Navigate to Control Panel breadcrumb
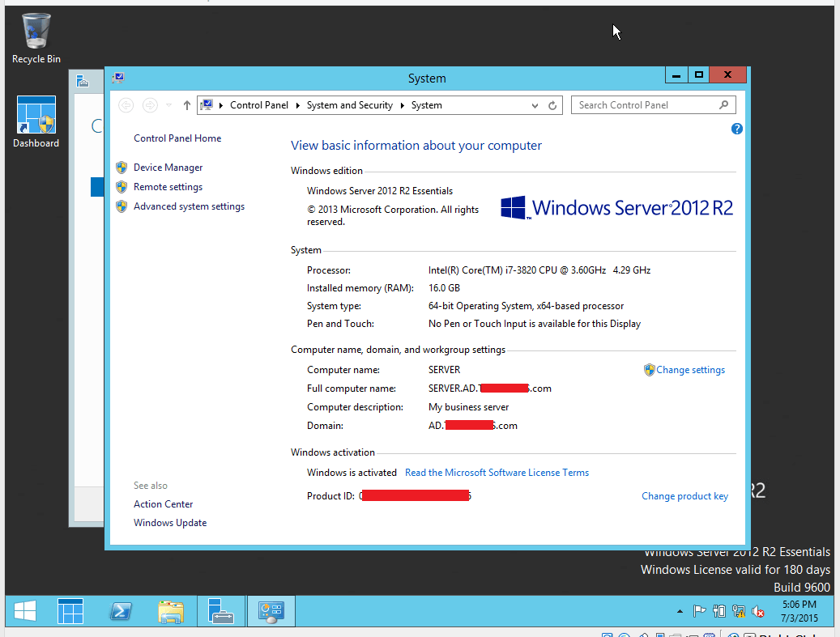The width and height of the screenshot is (840, 637). click(259, 105)
